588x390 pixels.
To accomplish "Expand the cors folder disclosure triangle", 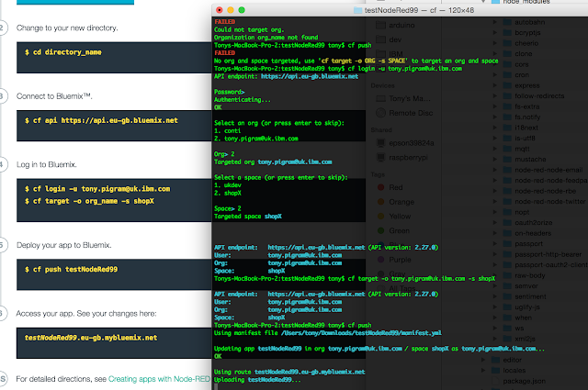I will click(494, 64).
